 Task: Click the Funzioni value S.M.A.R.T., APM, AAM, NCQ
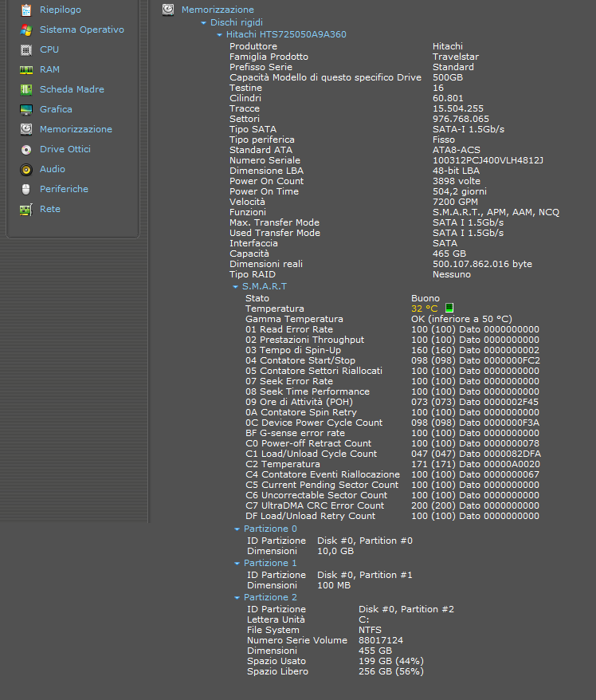[x=496, y=212]
